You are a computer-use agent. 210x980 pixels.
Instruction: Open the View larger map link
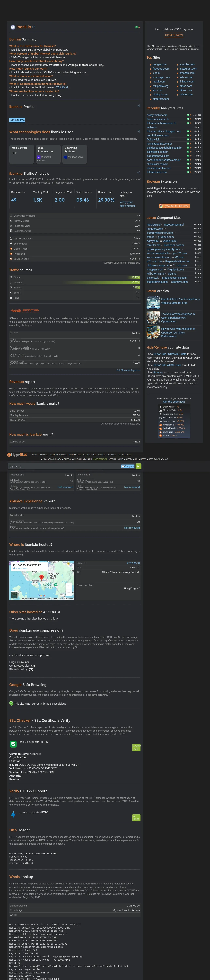coord(20,568)
